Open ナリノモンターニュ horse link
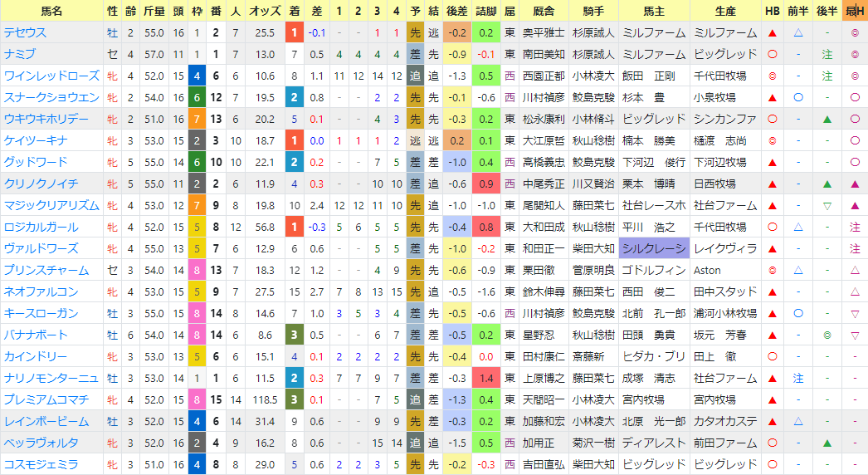This screenshot has height=475, width=868. (x=51, y=379)
